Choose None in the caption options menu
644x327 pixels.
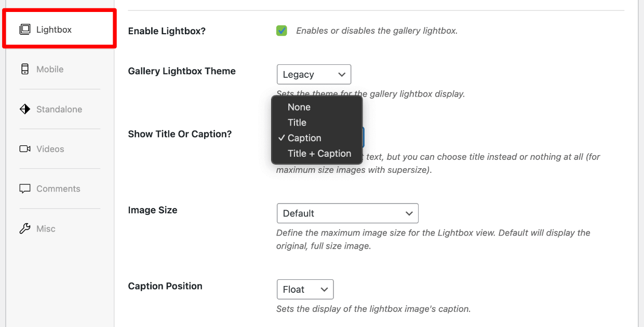pos(299,107)
